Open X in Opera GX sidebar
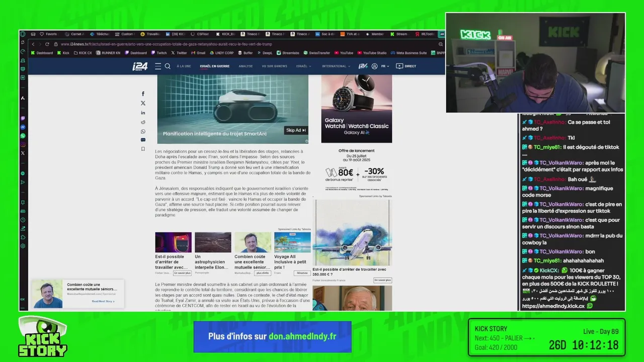 coord(23,153)
